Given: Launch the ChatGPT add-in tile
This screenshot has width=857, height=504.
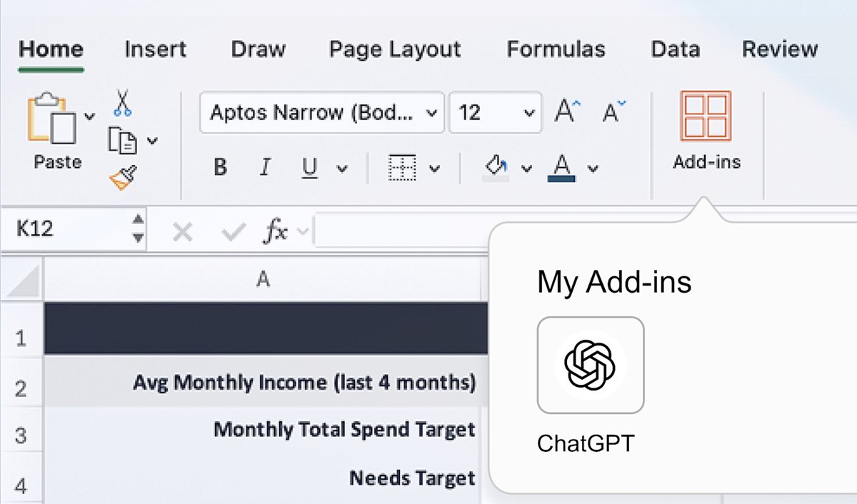Looking at the screenshot, I should coord(591,366).
